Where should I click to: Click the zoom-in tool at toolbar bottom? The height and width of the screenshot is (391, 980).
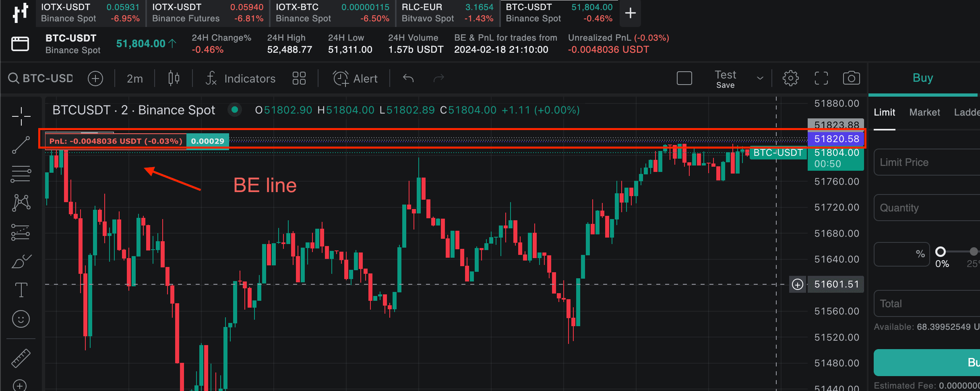pos(20,385)
